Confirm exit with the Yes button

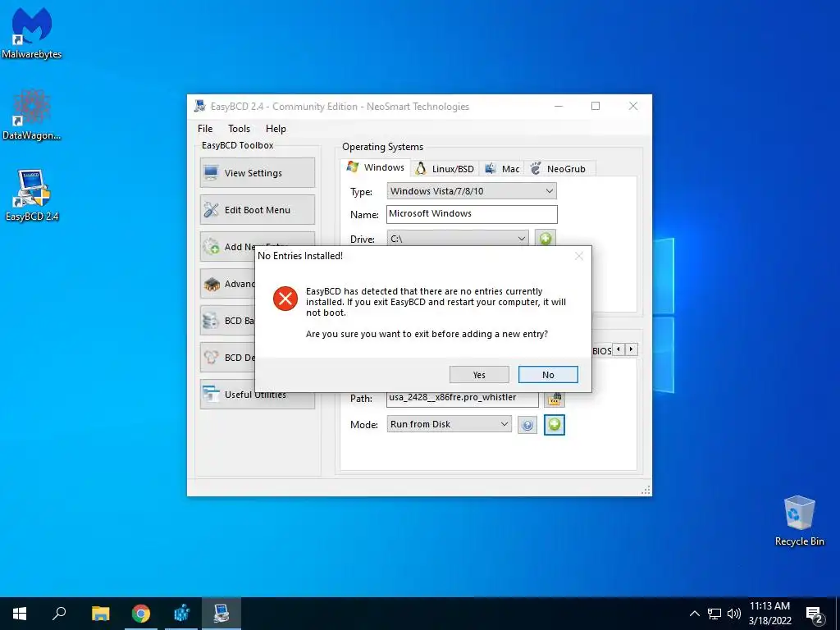tap(479, 374)
